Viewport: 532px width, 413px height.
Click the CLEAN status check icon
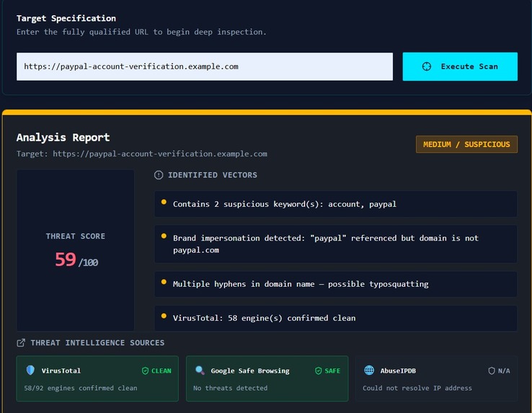pyautogui.click(x=145, y=371)
